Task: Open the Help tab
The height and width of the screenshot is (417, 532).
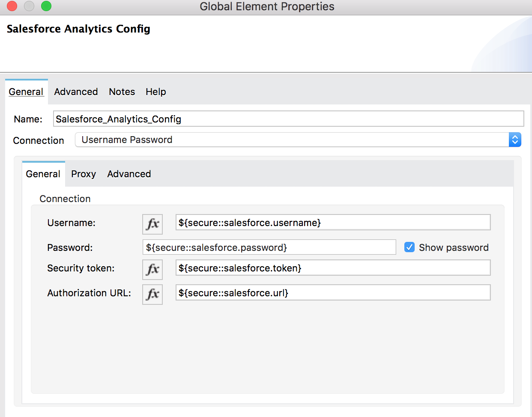Action: point(155,92)
